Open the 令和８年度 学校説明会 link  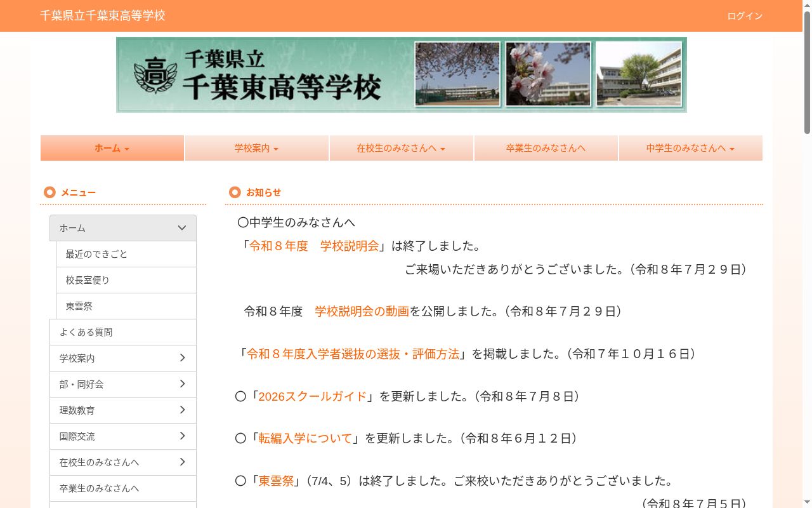(x=314, y=246)
